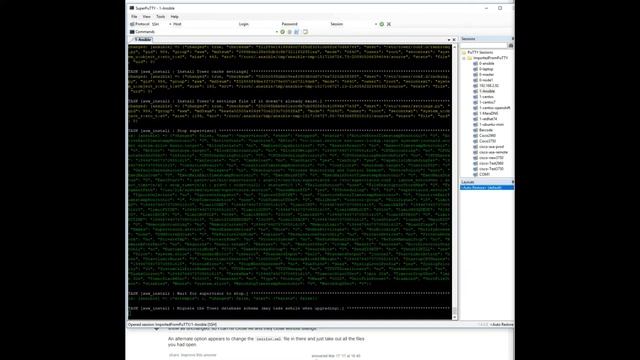The image size is (640, 360).
Task: Open the File menu
Action: [x=134, y=17]
